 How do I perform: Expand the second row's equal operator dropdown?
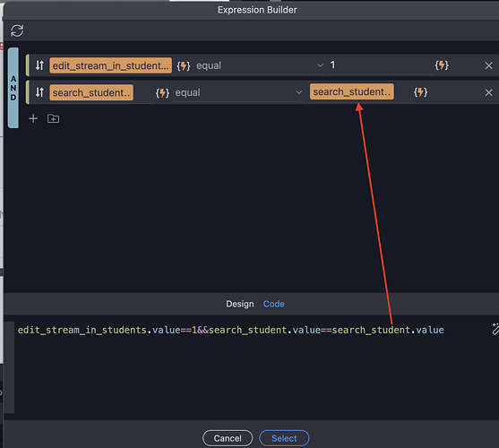237,92
